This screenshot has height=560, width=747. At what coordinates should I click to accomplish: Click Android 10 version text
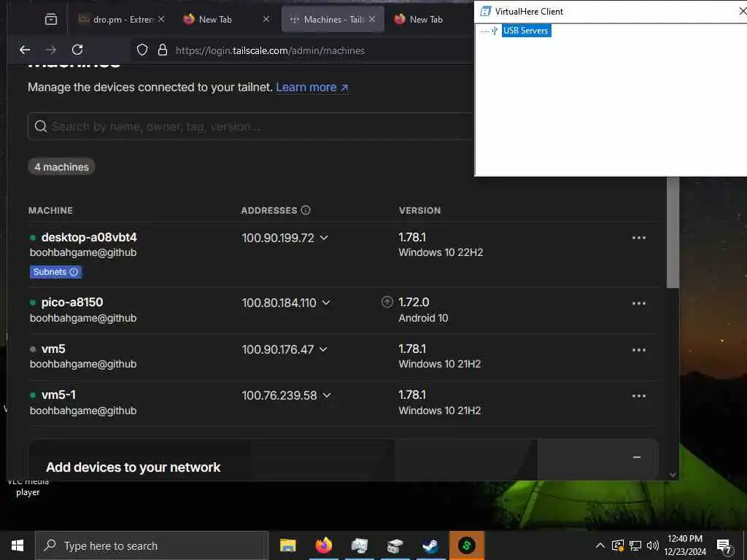click(423, 318)
